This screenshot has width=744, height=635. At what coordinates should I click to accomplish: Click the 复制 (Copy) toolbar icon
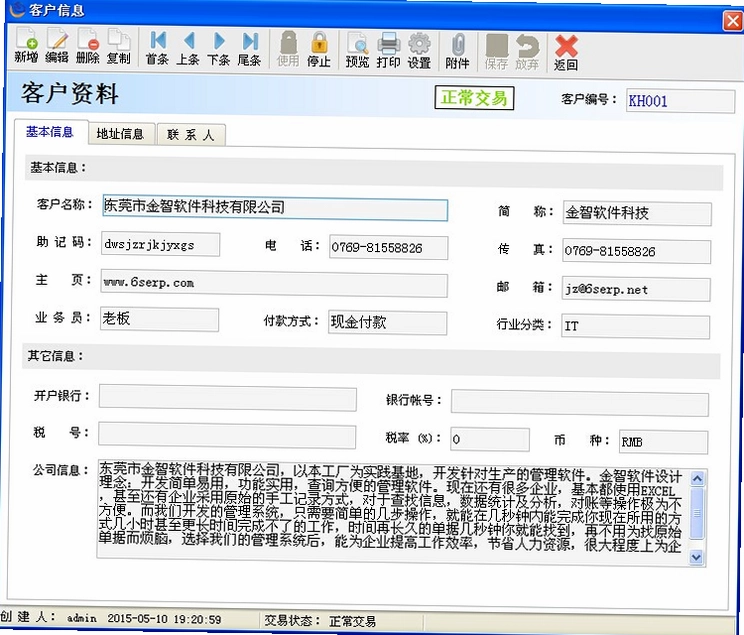click(119, 46)
